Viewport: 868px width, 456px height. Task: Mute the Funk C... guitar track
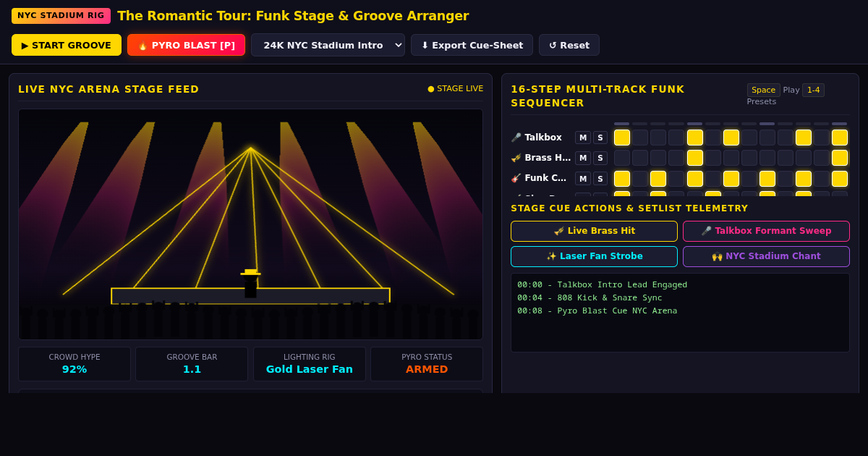(x=583, y=178)
